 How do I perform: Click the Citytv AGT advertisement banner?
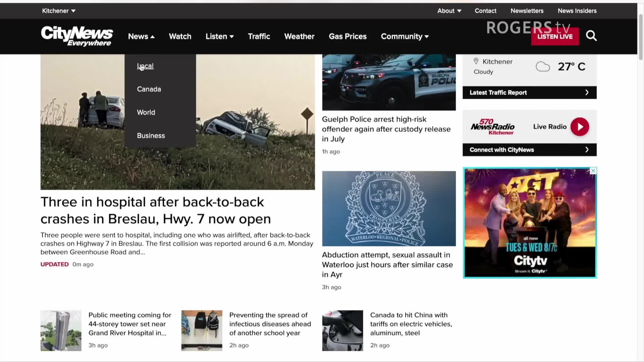(x=530, y=223)
